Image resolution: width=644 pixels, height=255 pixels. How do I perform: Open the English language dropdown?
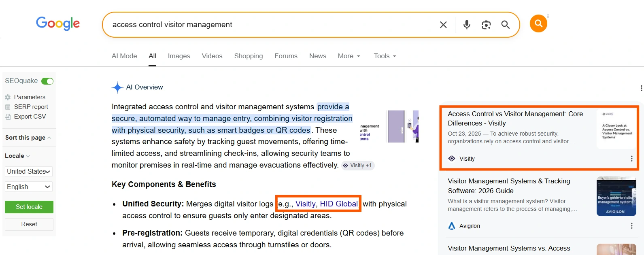pos(29,187)
